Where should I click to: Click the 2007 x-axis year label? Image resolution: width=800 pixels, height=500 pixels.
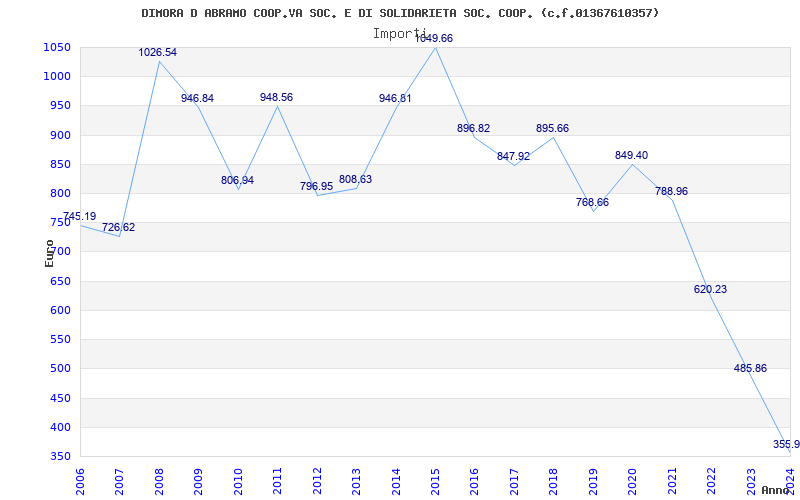[x=119, y=482]
